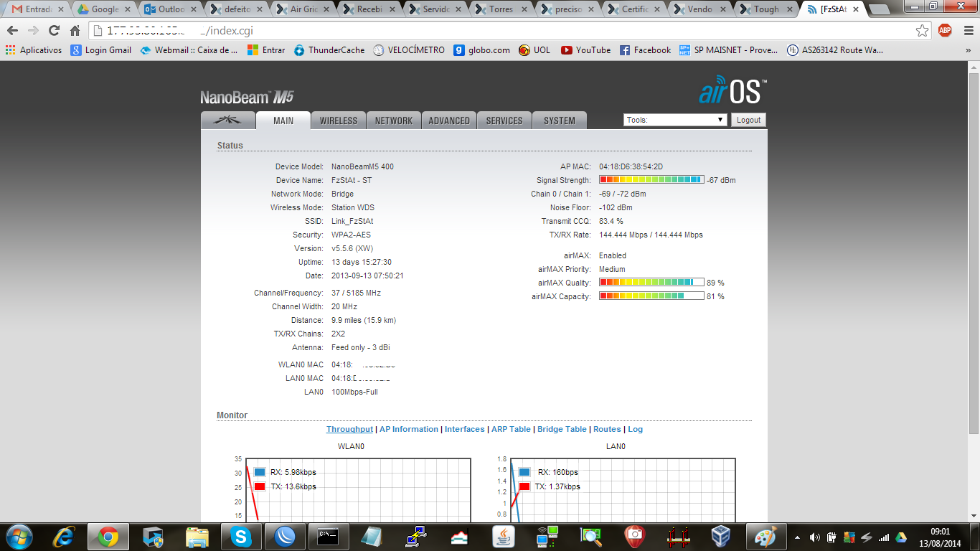Switch to the Torres browser tab
Screen dimensions: 980x551
pos(500,9)
